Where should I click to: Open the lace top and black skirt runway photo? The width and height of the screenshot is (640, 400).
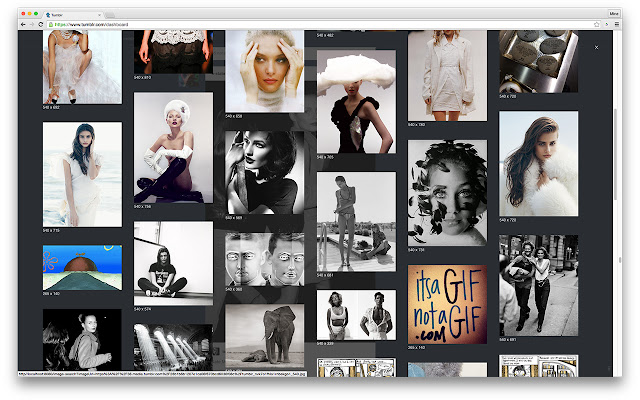click(x=173, y=52)
